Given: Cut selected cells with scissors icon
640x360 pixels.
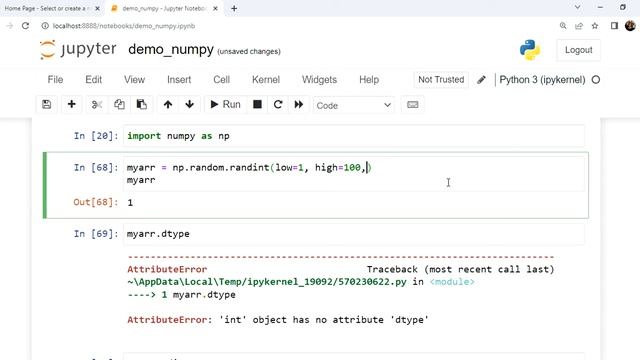Looking at the screenshot, I should 97,104.
